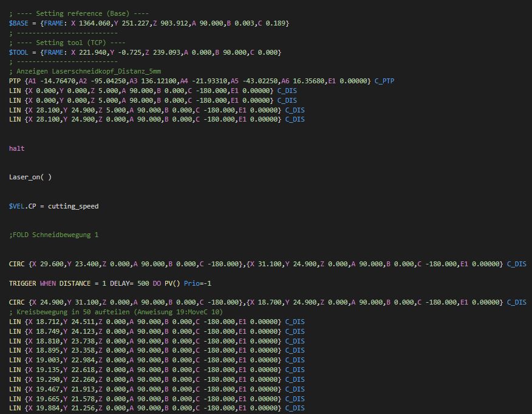Click the $VEL.CP system variable
The width and height of the screenshot is (532, 414).
pos(22,206)
